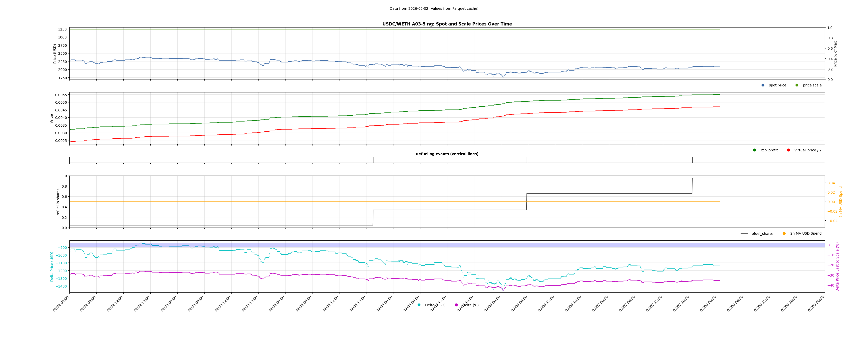The height and width of the screenshot is (344, 868).
Task: Click the blue spot price legend marker
Action: (763, 85)
